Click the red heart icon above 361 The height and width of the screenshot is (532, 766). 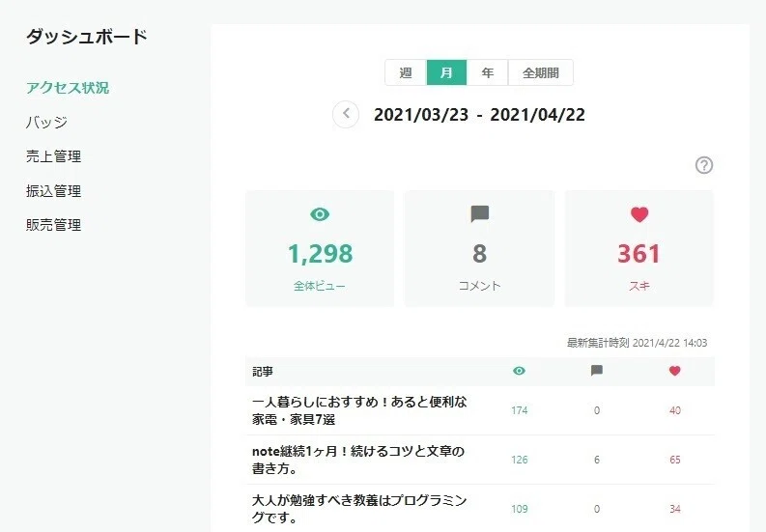639,214
